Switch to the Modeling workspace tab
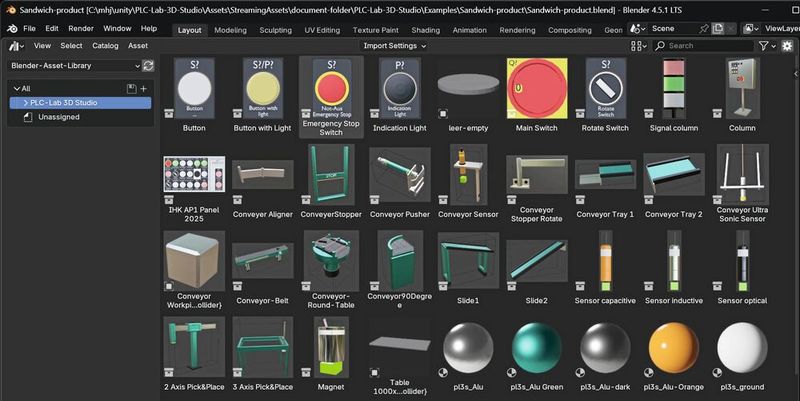The image size is (800, 401). point(230,30)
